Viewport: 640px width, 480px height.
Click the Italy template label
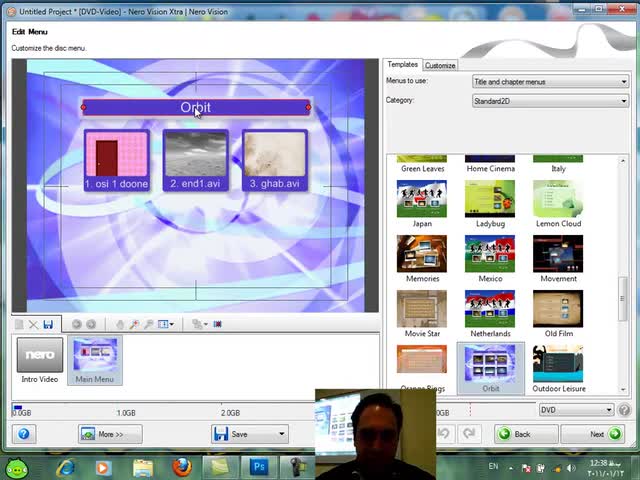(x=558, y=169)
